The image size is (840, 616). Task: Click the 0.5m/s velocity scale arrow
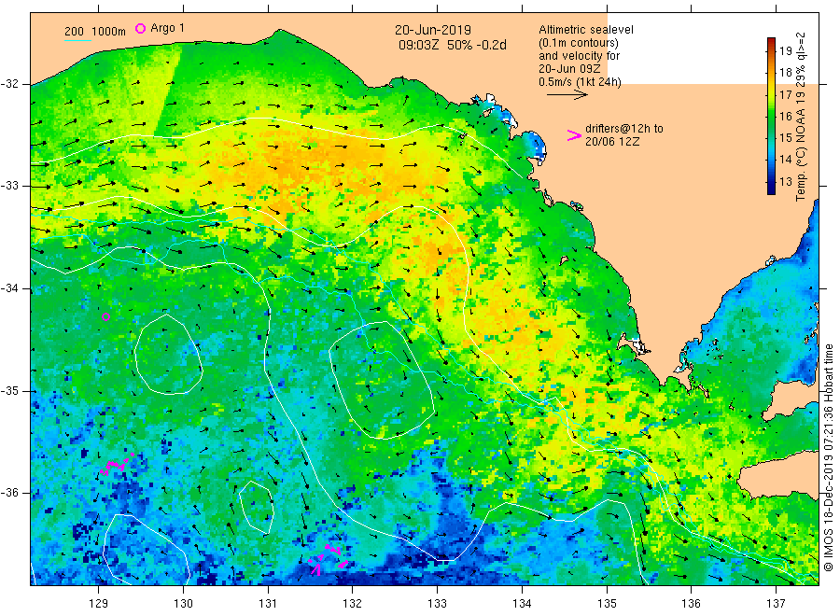(x=567, y=95)
